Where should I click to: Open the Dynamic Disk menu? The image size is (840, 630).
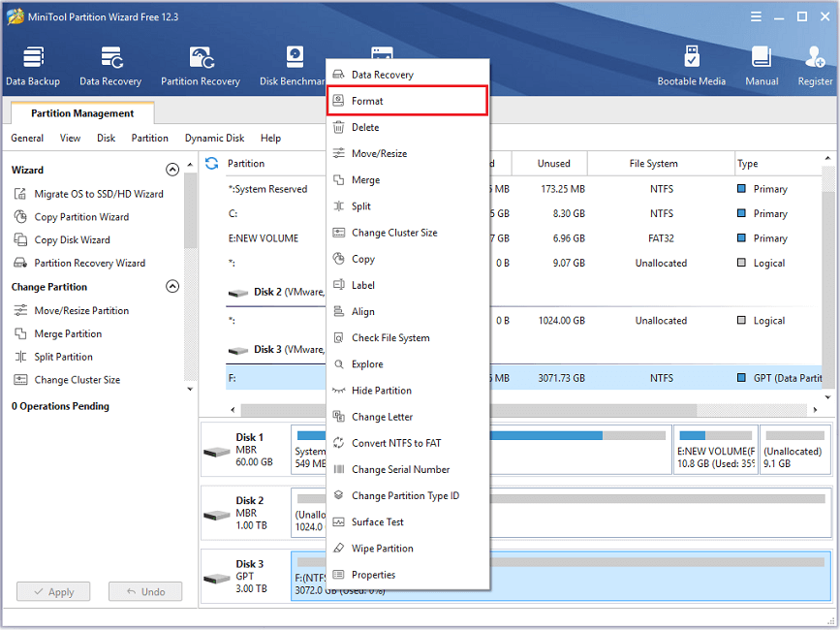[x=214, y=139]
